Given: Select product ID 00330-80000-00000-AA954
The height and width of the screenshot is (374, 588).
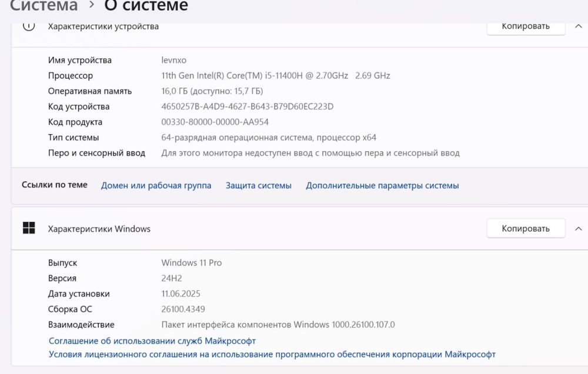Looking at the screenshot, I should 215,122.
